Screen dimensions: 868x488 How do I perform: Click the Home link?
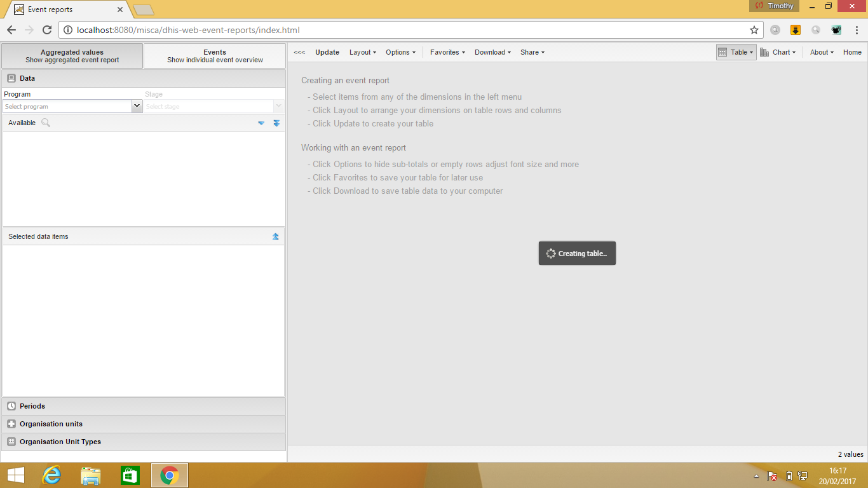click(x=852, y=52)
